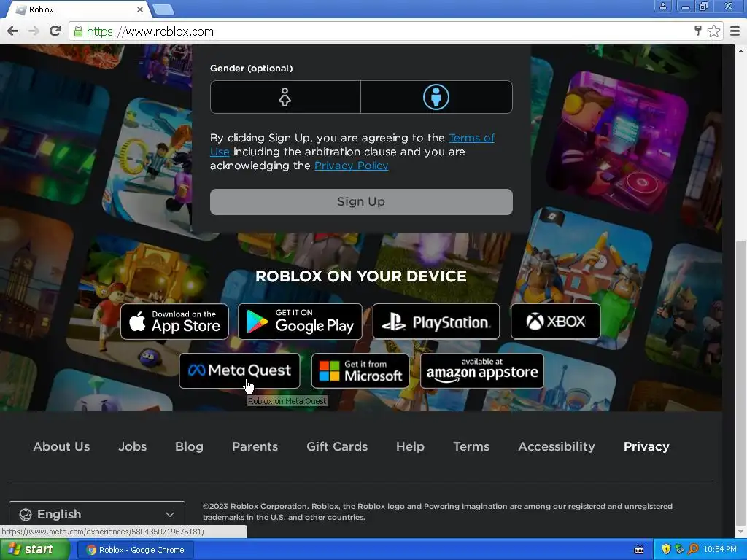Screen dimensions: 747x560
Task: Open the Amazon Appstore badge
Action: click(x=481, y=371)
